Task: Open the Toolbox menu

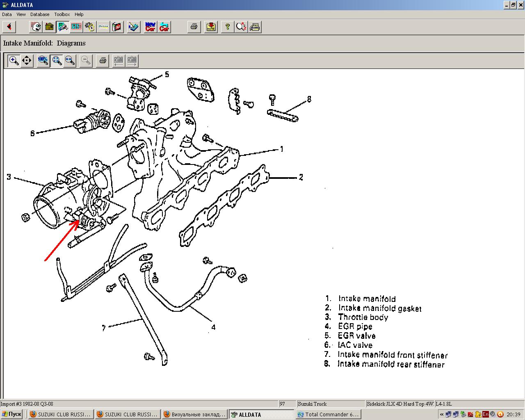Action: [62, 14]
